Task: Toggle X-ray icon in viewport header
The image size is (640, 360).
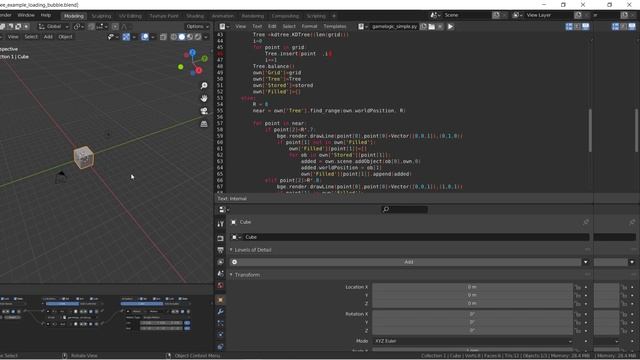Action: [163, 37]
